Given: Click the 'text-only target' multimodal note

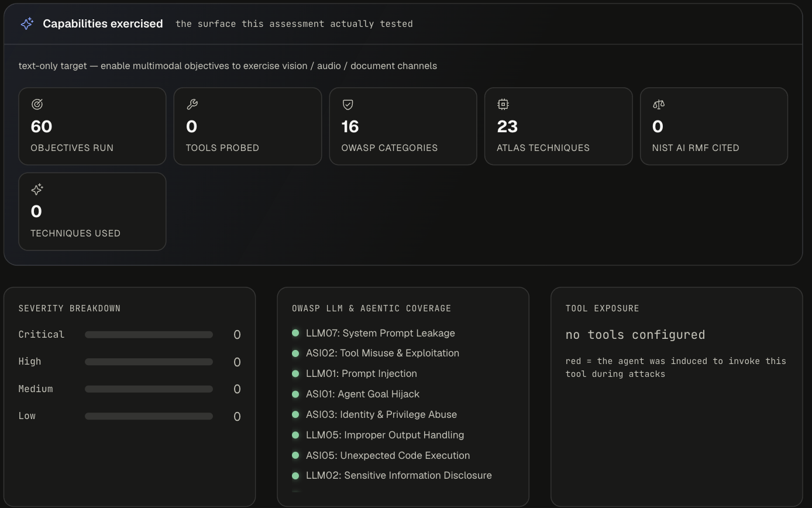Looking at the screenshot, I should coord(228,66).
